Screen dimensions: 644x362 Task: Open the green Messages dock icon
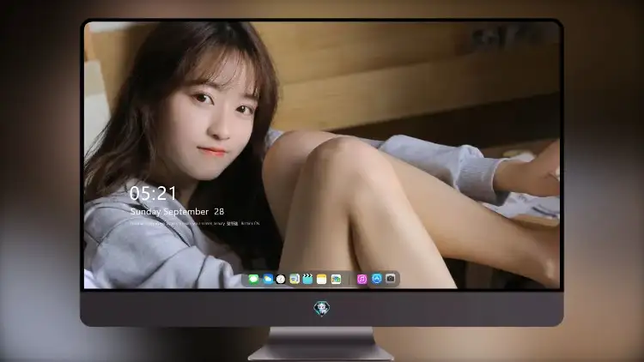coord(253,279)
